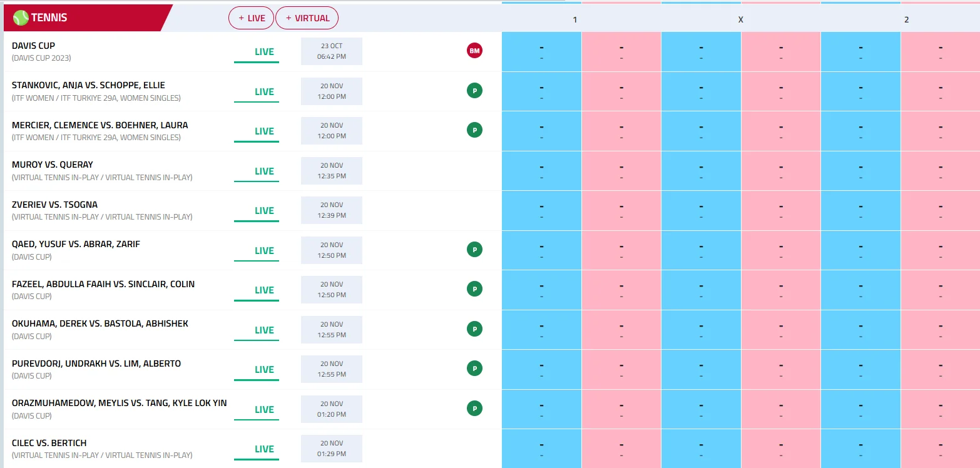Click the 20 NOV 01:29 PM date box
This screenshot has width=980, height=468.
[332, 449]
